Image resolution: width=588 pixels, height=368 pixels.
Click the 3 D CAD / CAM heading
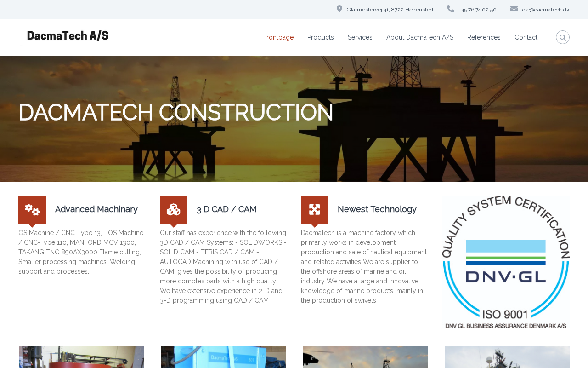click(226, 209)
